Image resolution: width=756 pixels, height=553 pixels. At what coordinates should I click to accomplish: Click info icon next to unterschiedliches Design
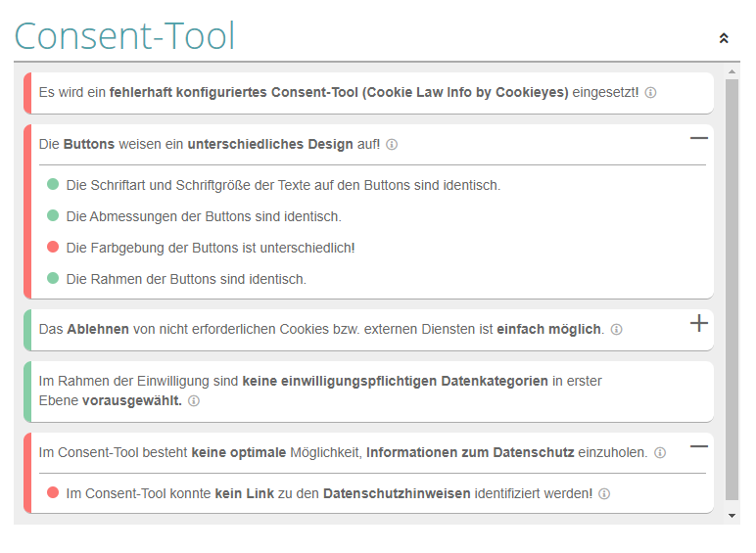coord(392,145)
